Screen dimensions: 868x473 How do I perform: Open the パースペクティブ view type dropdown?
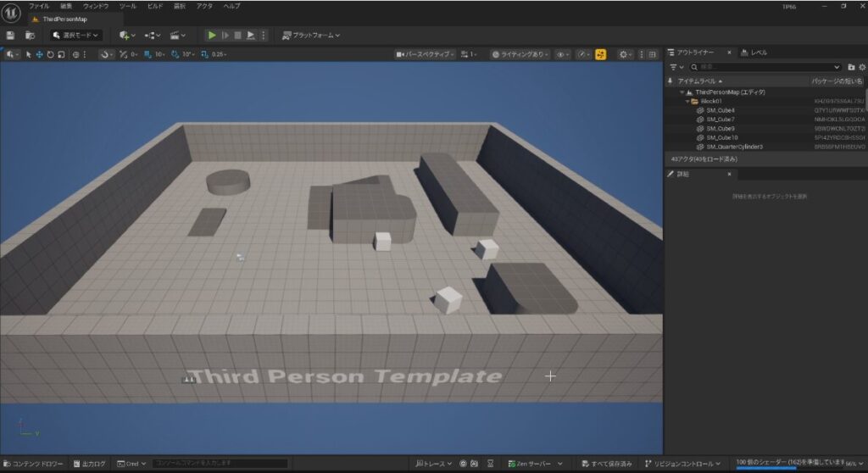[426, 54]
